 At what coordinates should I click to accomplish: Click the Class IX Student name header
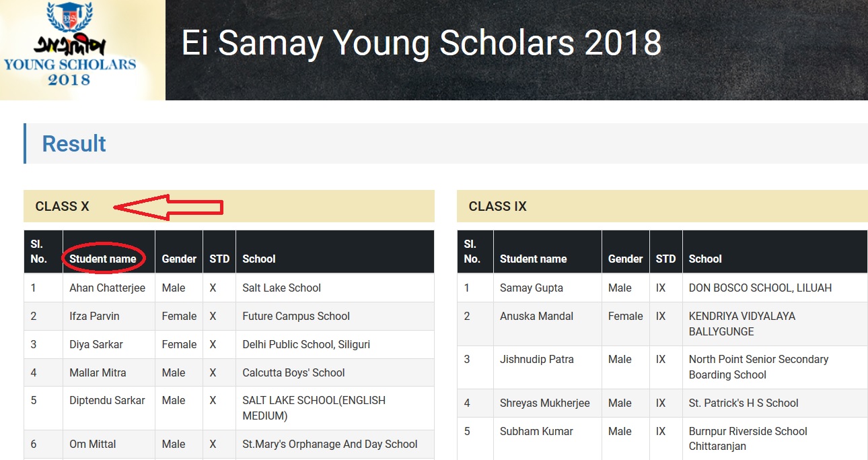[533, 259]
